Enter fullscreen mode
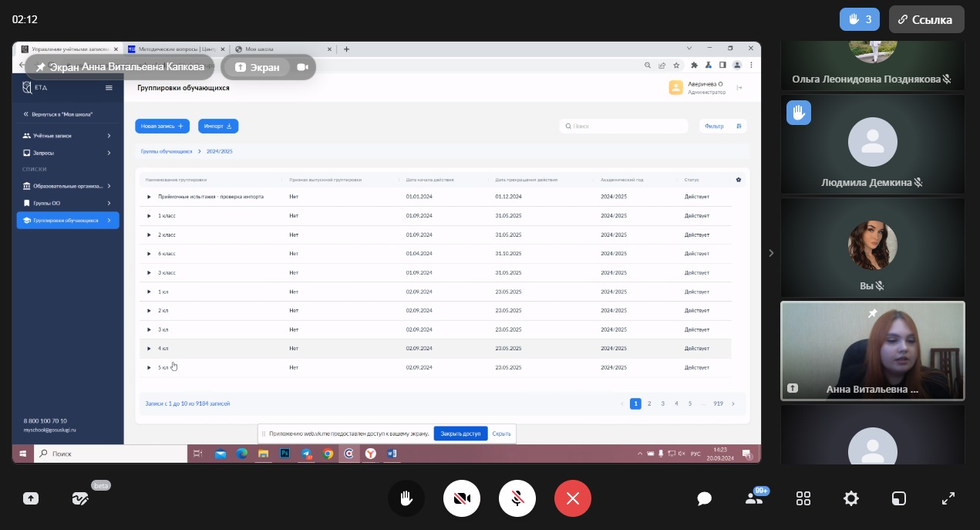The width and height of the screenshot is (980, 530). [x=948, y=498]
